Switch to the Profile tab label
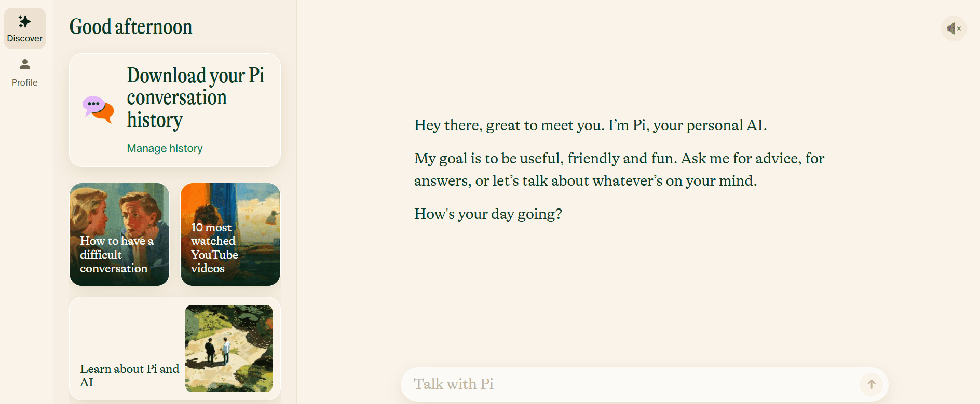Image resolution: width=980 pixels, height=404 pixels. [x=24, y=82]
